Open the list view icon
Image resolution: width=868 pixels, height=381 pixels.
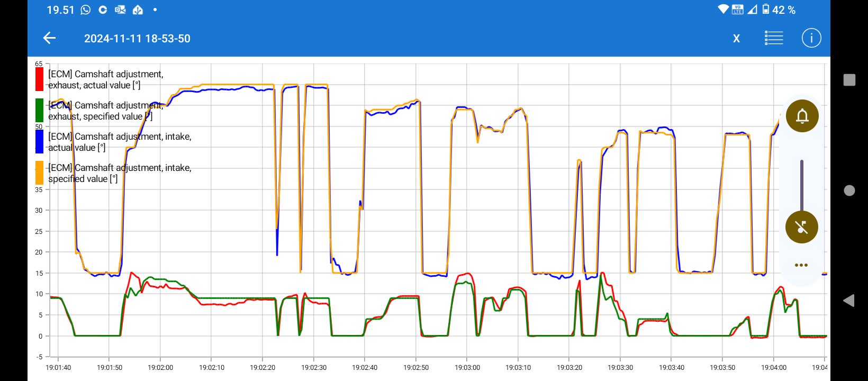[774, 38]
